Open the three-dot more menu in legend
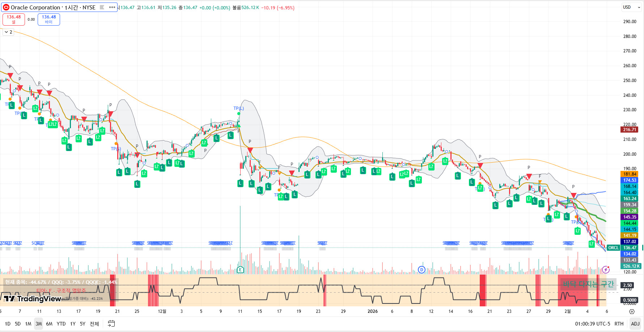This screenshot has width=644, height=332. 112,7
